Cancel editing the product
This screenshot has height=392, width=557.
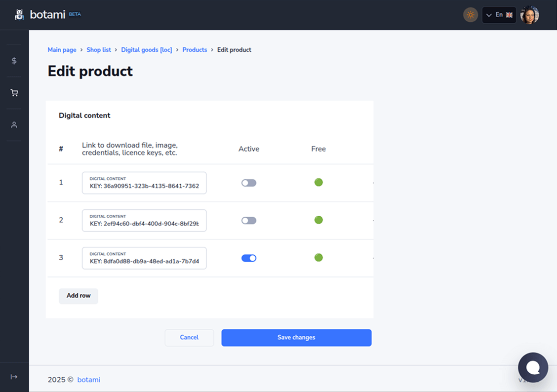click(x=189, y=338)
